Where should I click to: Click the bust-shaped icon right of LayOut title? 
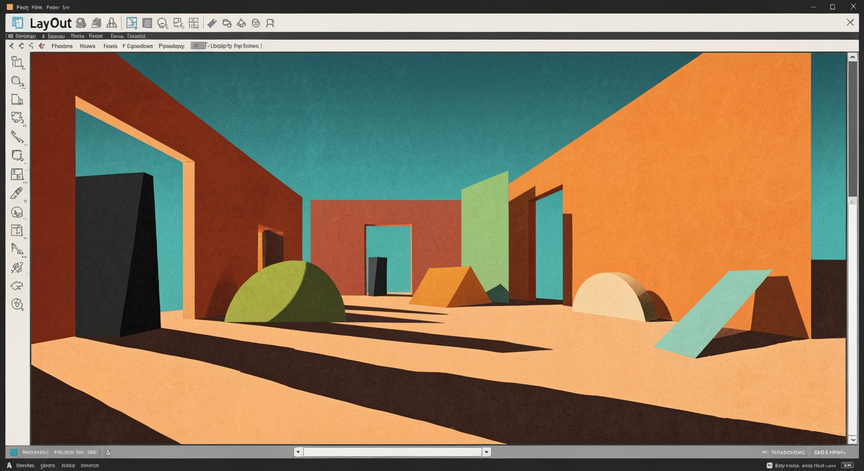coord(81,23)
